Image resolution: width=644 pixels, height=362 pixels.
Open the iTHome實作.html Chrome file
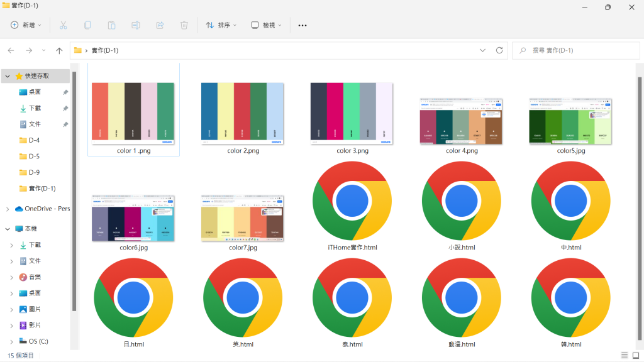[352, 206]
